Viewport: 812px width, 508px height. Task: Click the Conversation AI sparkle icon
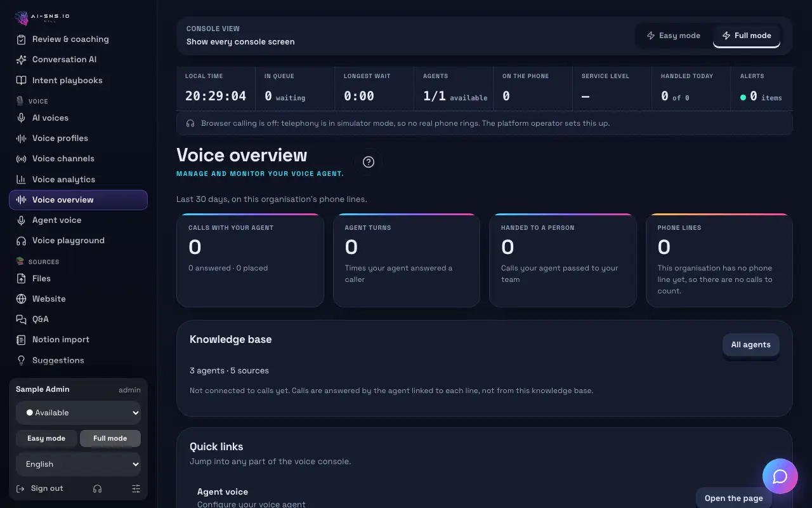coord(22,60)
